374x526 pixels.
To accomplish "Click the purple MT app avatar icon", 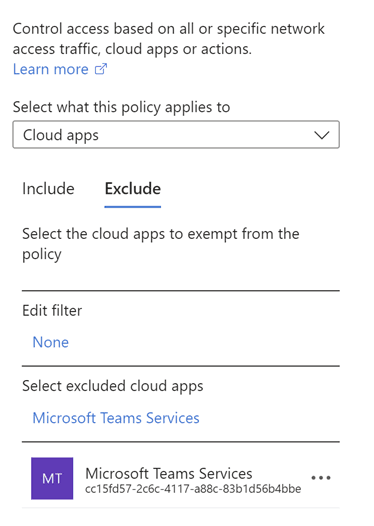I will [52, 478].
